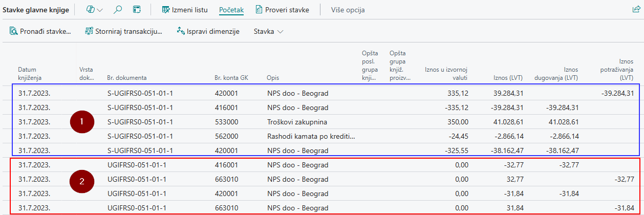Click the Proveri stavke document icon

pos(259,10)
